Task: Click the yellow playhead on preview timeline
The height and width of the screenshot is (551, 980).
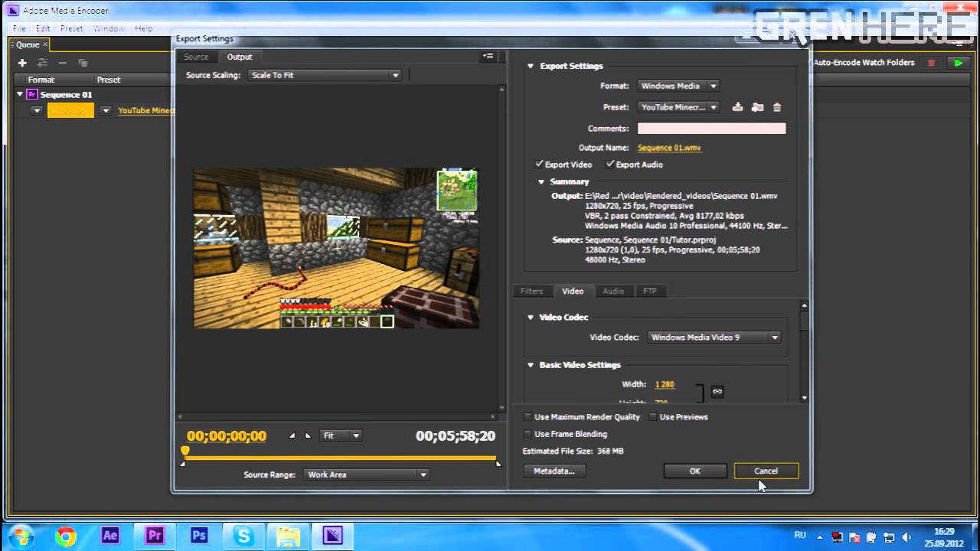Action: tap(185, 452)
